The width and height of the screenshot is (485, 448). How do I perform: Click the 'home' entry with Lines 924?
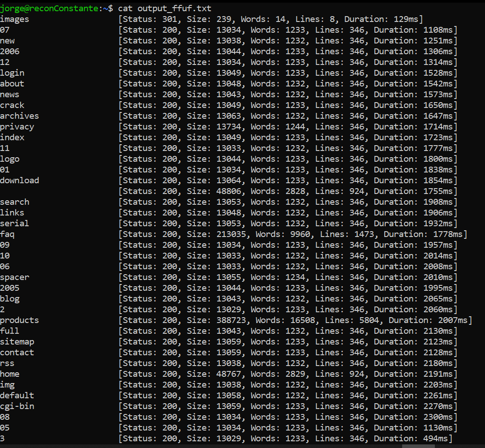[10, 374]
